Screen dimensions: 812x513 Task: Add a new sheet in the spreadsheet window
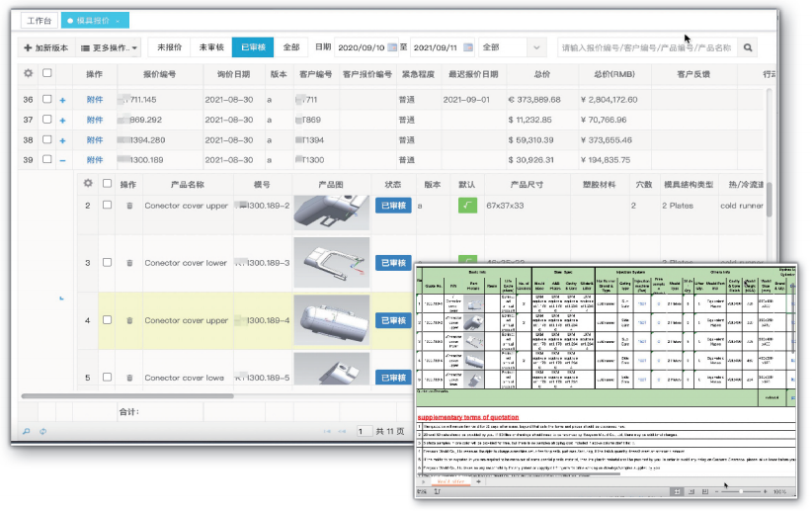[x=478, y=481]
